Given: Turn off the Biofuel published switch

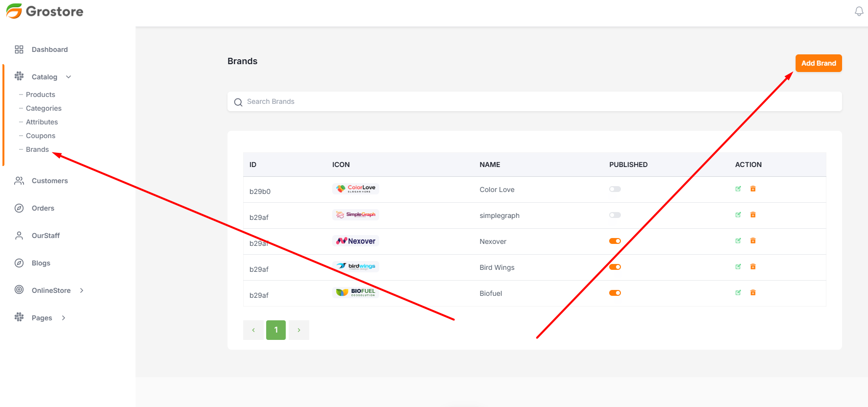Looking at the screenshot, I should (615, 293).
